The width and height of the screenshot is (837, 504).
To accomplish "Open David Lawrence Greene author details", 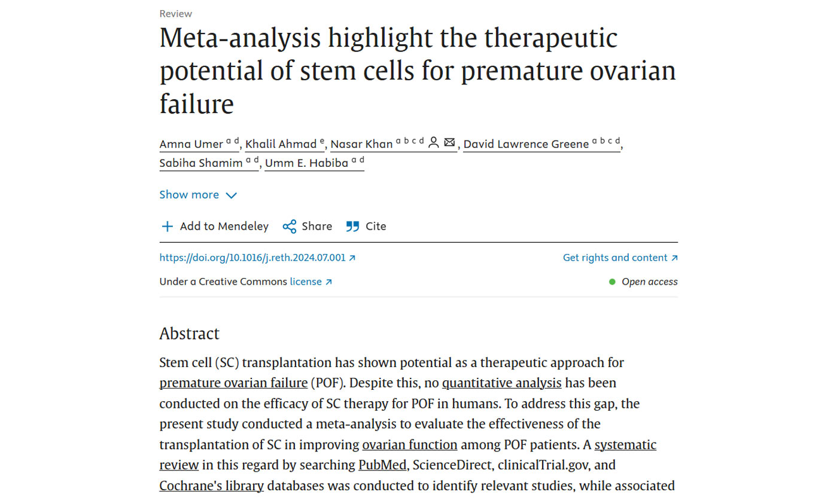I will pyautogui.click(x=526, y=144).
